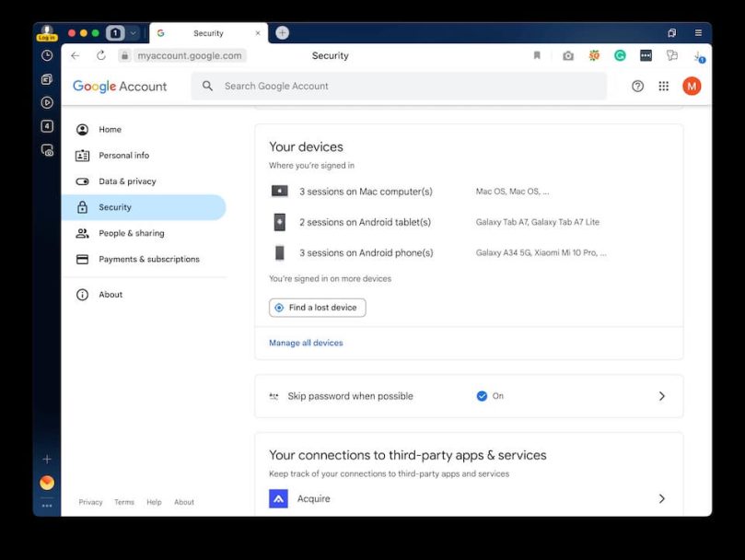Open the browser history clock icon

47,56
